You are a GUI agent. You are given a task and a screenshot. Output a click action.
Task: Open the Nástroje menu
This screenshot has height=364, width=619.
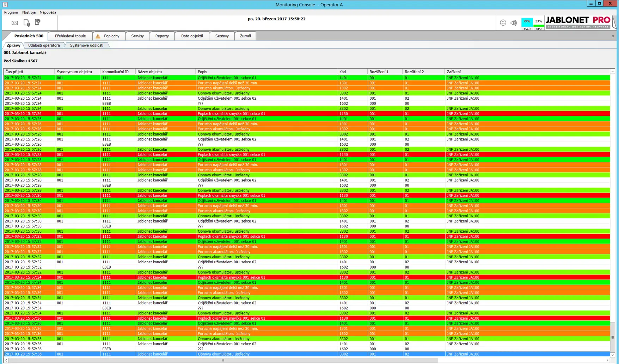coord(29,12)
